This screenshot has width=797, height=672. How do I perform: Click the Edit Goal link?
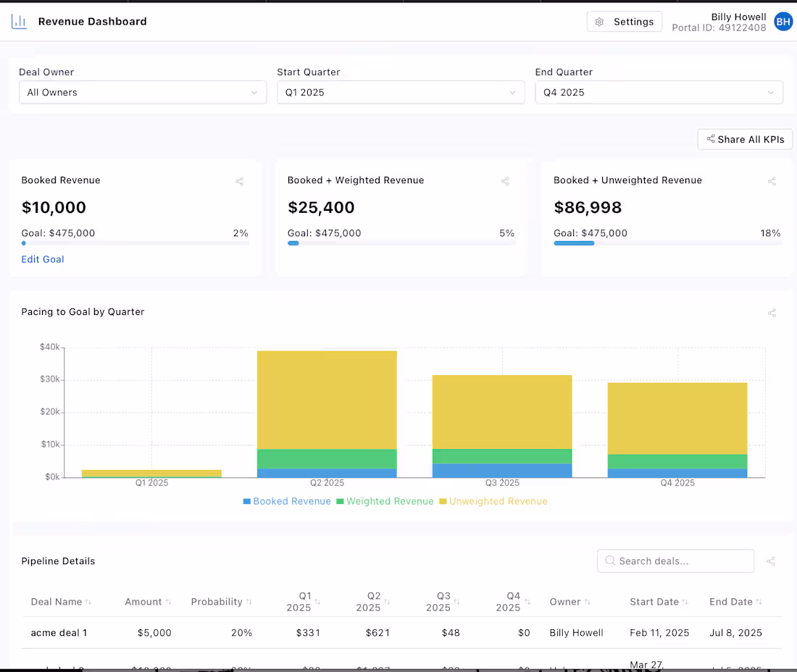[43, 259]
